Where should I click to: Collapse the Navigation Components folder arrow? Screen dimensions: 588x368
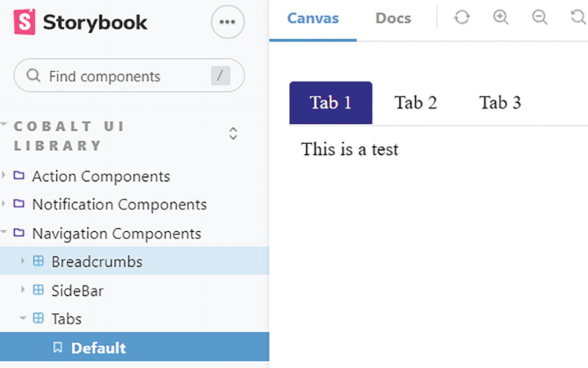tap(4, 232)
